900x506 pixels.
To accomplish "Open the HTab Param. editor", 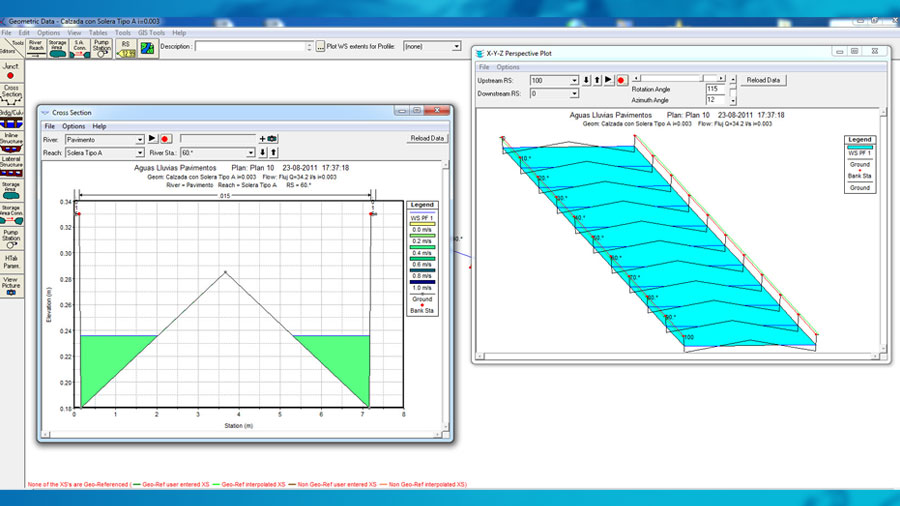I will click(11, 261).
